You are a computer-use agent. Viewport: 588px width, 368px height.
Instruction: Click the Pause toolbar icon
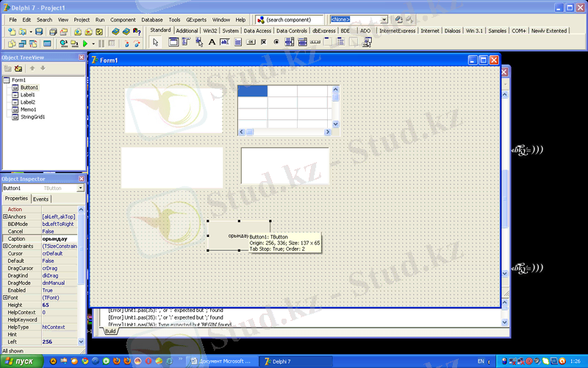pyautogui.click(x=101, y=44)
